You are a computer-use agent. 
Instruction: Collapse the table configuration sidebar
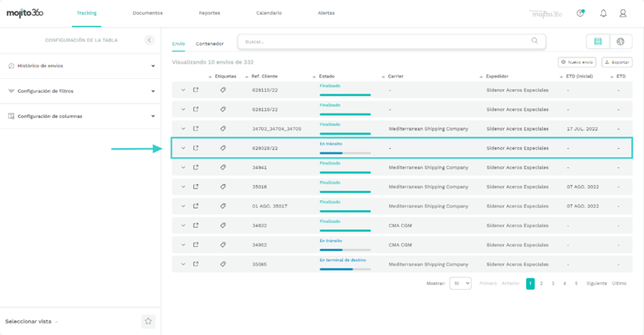pyautogui.click(x=149, y=40)
